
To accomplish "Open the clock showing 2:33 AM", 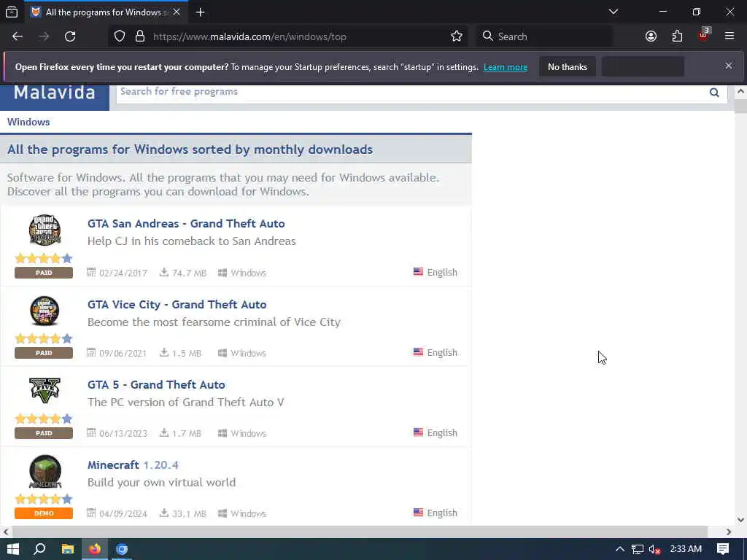I will click(686, 549).
